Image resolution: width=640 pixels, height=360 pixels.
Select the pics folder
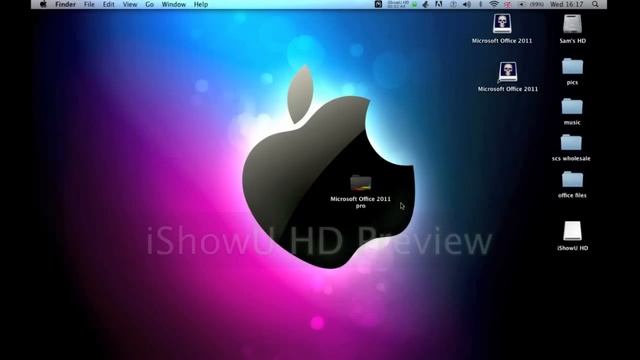pos(572,67)
